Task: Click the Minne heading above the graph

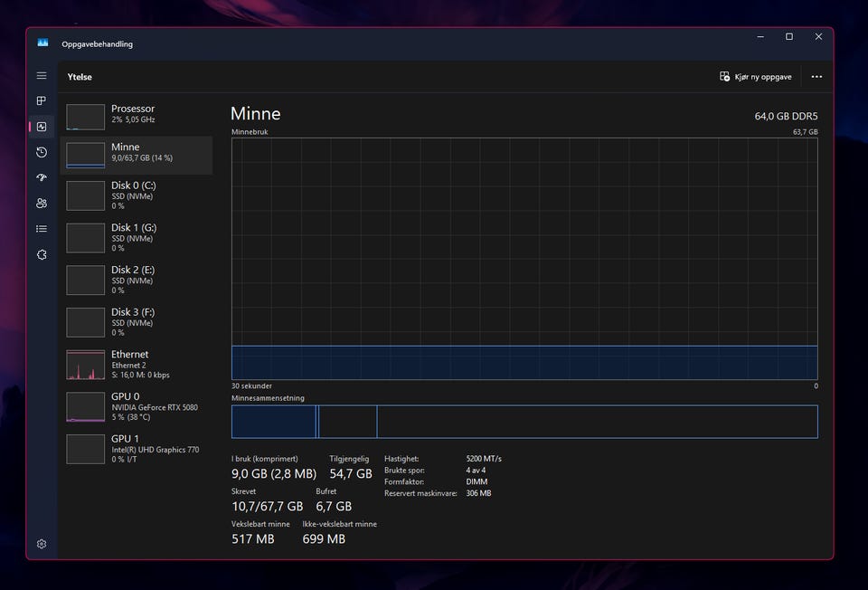Action: [x=256, y=114]
